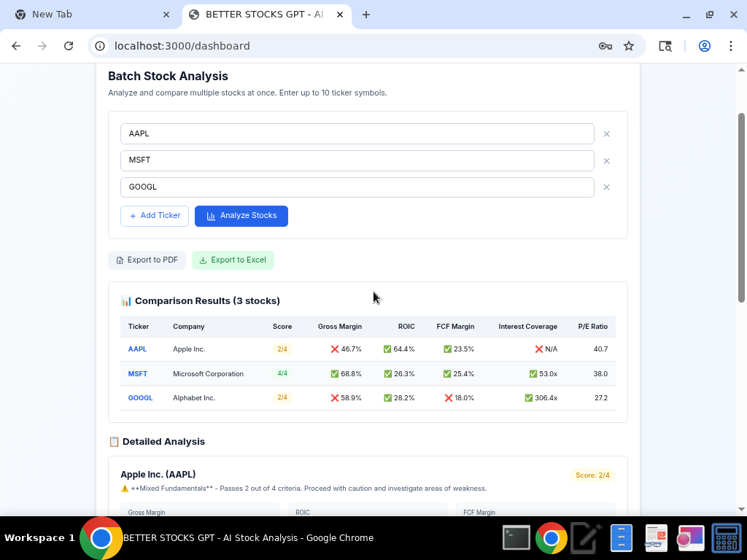
Task: Open Chrome's three-dot menu
Action: coord(731,45)
